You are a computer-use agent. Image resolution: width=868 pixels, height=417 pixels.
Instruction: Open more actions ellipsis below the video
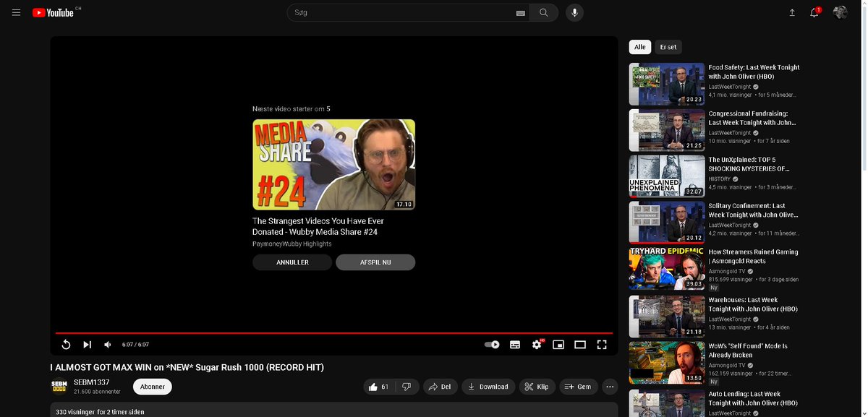(610, 387)
